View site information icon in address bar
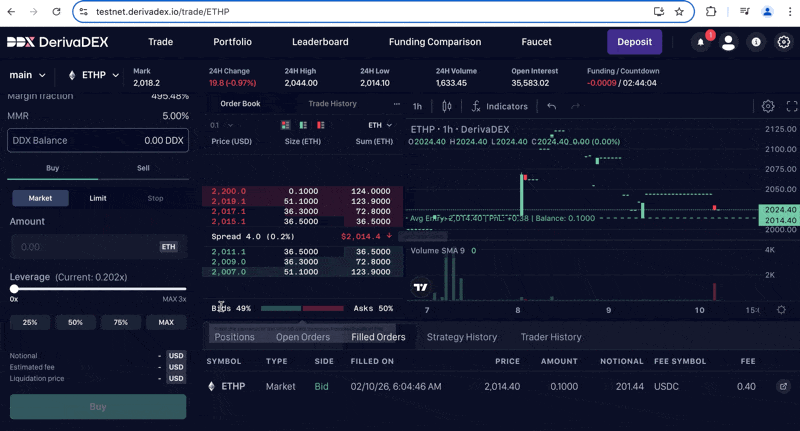The width and height of the screenshot is (800, 431). click(x=84, y=11)
